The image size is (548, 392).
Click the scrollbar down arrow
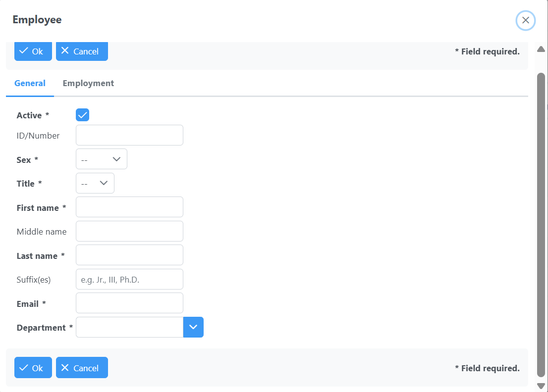(541, 386)
